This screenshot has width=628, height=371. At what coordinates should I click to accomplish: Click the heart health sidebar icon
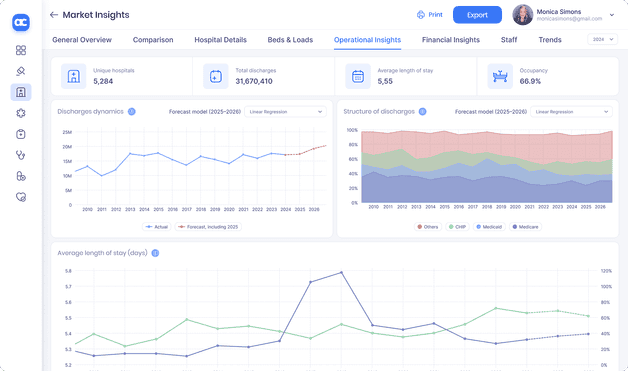click(21, 197)
